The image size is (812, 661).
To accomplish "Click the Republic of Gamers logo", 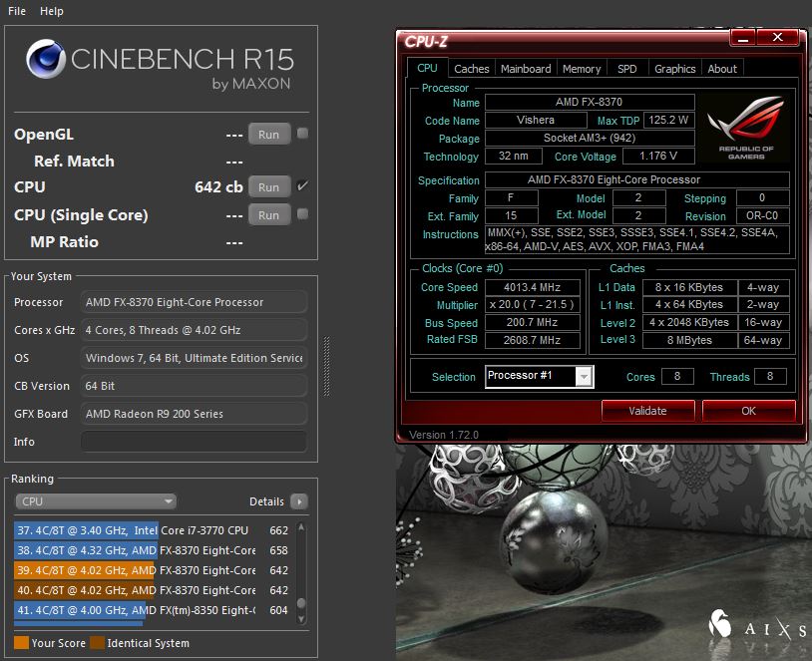I will click(x=746, y=129).
